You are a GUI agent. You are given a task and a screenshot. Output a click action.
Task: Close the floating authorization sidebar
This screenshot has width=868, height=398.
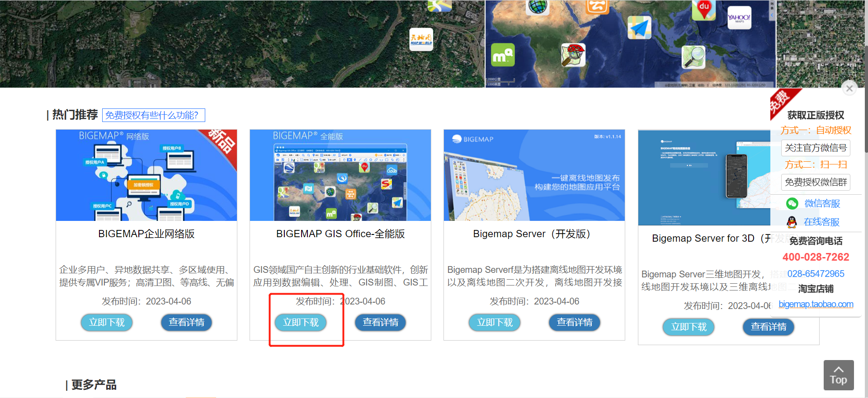(x=849, y=89)
